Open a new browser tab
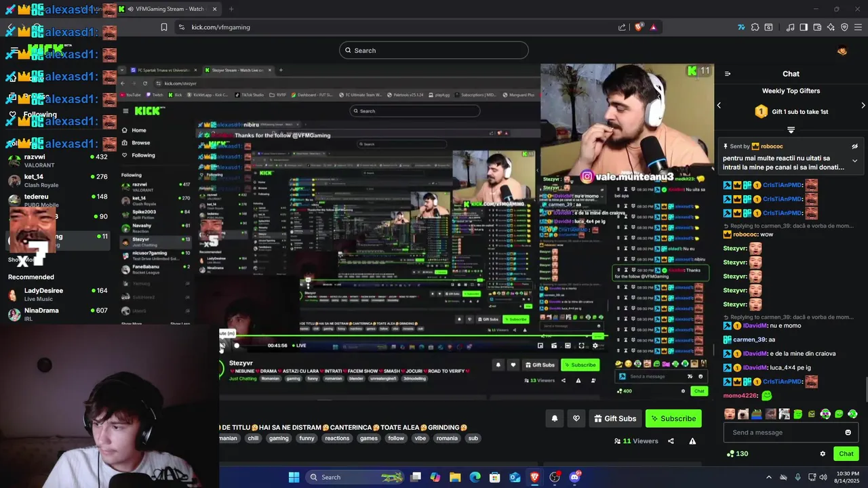 pos(231,9)
